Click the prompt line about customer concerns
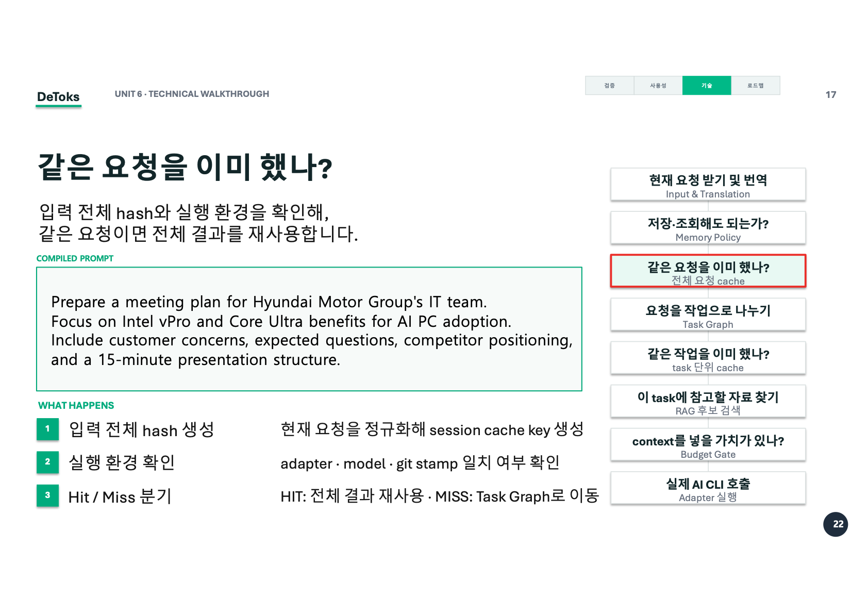This screenshot has height=614, width=868. 312,340
